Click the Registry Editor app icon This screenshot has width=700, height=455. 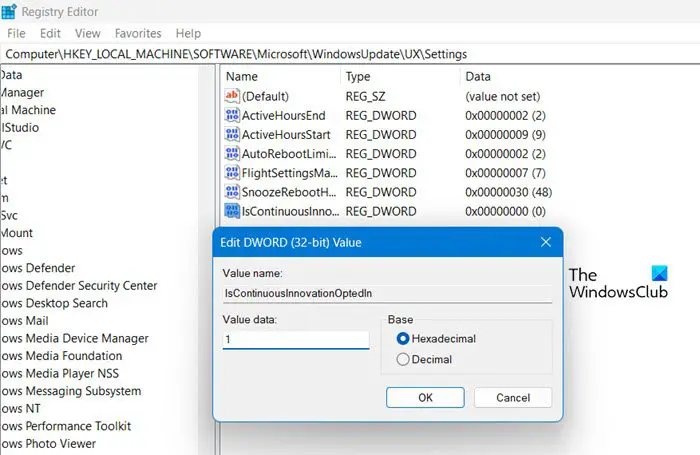pyautogui.click(x=8, y=11)
